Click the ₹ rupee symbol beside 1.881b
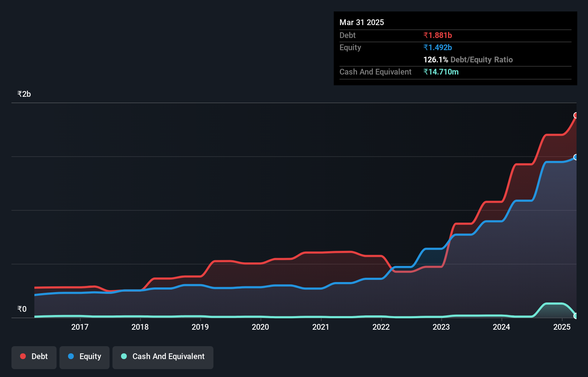The height and width of the screenshot is (377, 588). click(x=426, y=35)
